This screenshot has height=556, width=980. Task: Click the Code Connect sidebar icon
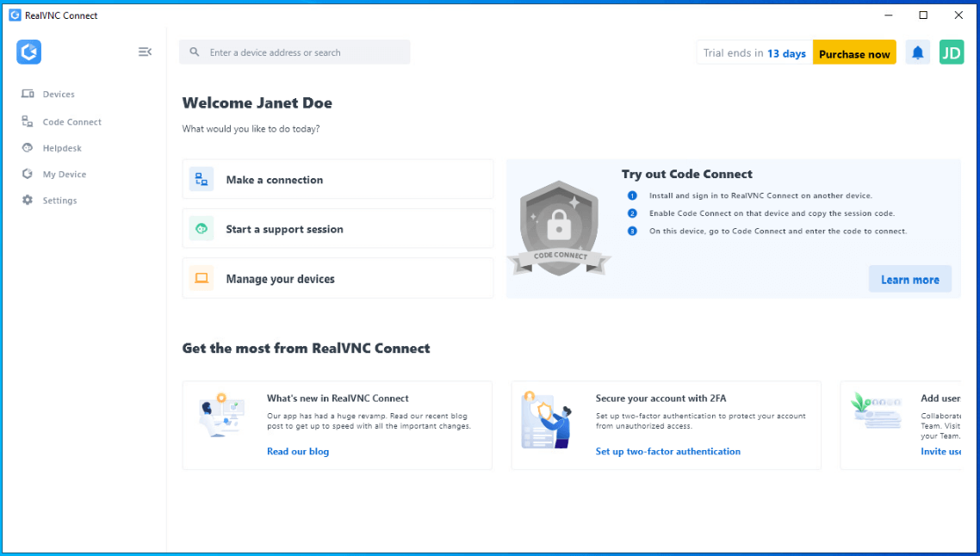(28, 122)
